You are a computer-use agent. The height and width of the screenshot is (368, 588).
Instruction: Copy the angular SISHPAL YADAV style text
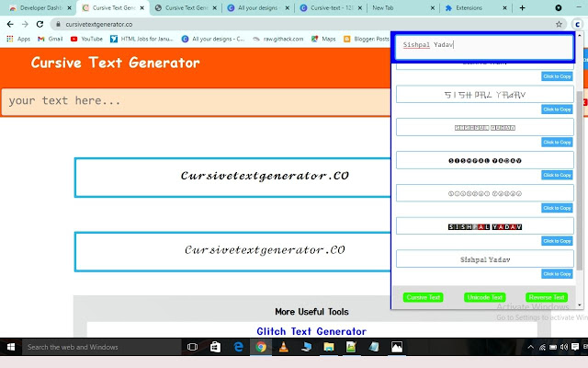pyautogui.click(x=557, y=109)
